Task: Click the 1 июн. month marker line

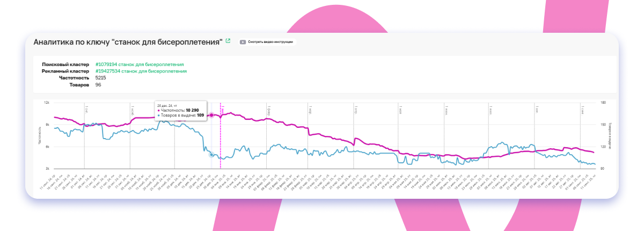Action: (x=444, y=140)
